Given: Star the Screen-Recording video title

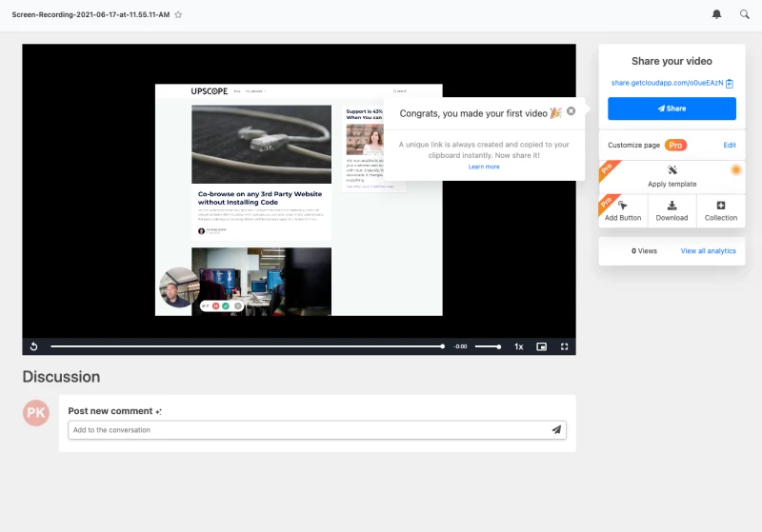Looking at the screenshot, I should [x=178, y=15].
